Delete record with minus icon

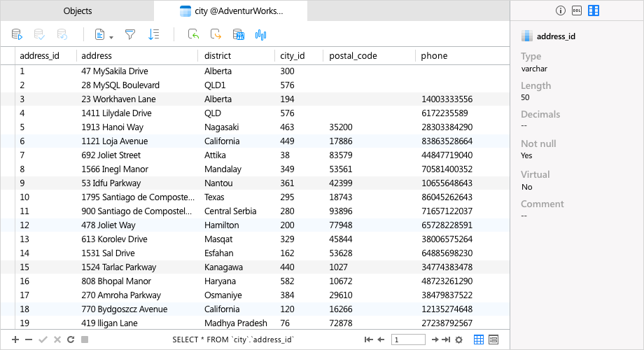point(29,339)
